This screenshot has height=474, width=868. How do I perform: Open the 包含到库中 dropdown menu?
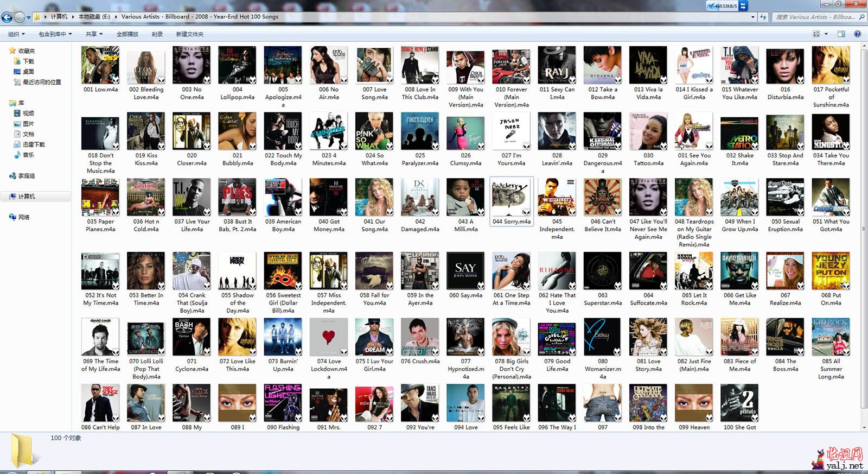point(55,34)
